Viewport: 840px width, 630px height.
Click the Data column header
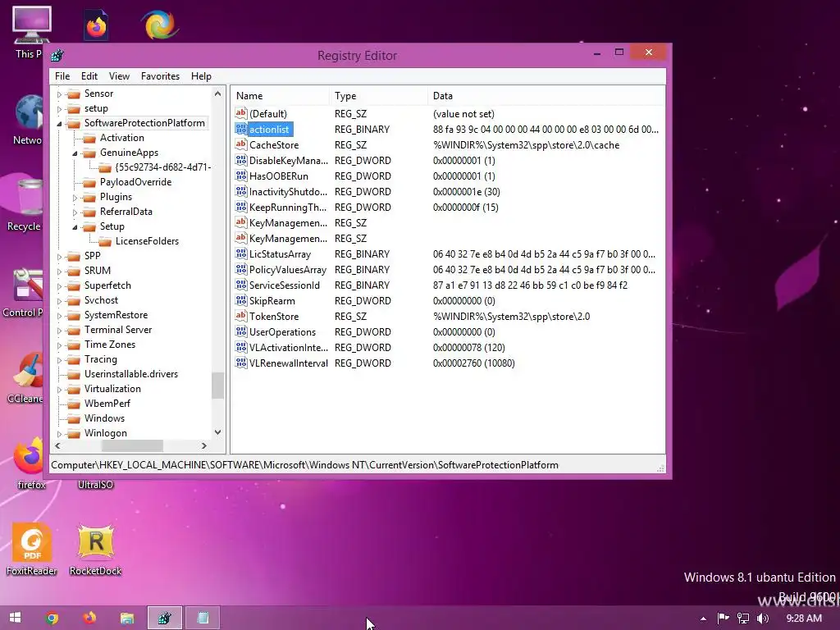(x=546, y=96)
